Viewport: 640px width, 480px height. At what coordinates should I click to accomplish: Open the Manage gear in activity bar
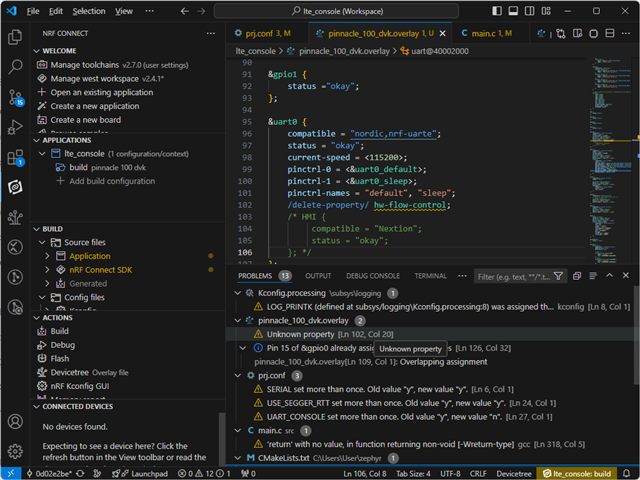tap(15, 451)
